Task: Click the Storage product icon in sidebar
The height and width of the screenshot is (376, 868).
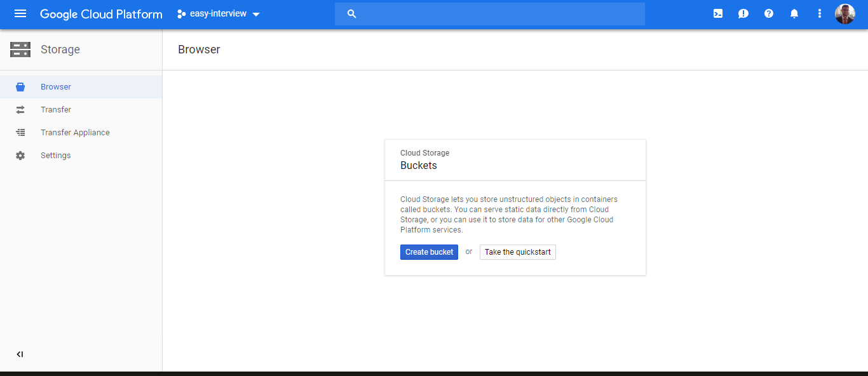Action: pos(20,50)
